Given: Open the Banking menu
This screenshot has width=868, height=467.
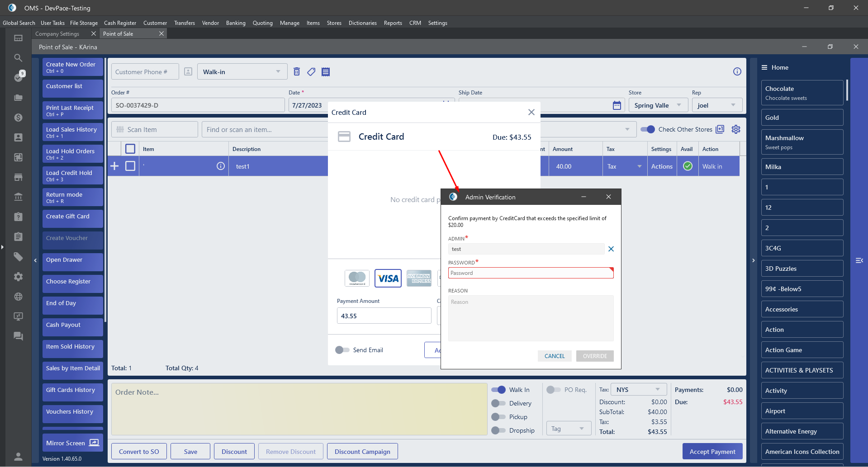Looking at the screenshot, I should click(x=236, y=23).
